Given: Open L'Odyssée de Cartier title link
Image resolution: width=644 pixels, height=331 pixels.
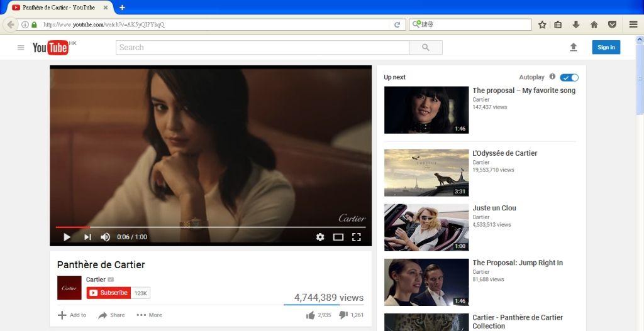Looking at the screenshot, I should pos(505,153).
